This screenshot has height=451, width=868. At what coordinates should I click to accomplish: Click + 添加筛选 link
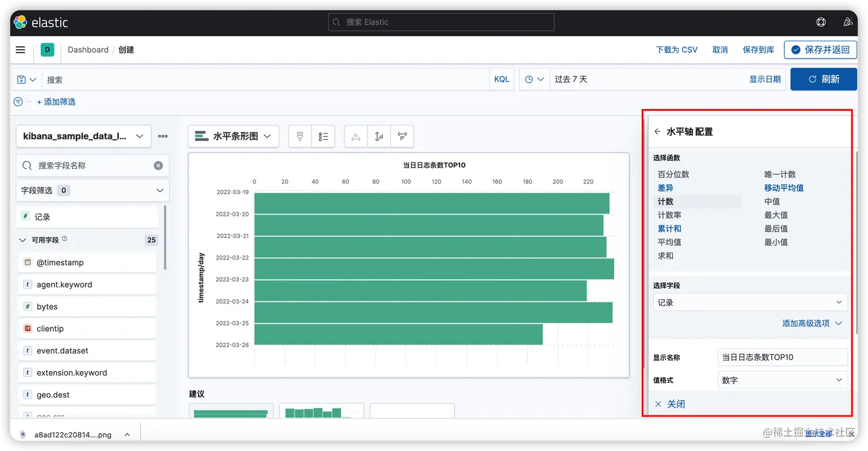(56, 102)
